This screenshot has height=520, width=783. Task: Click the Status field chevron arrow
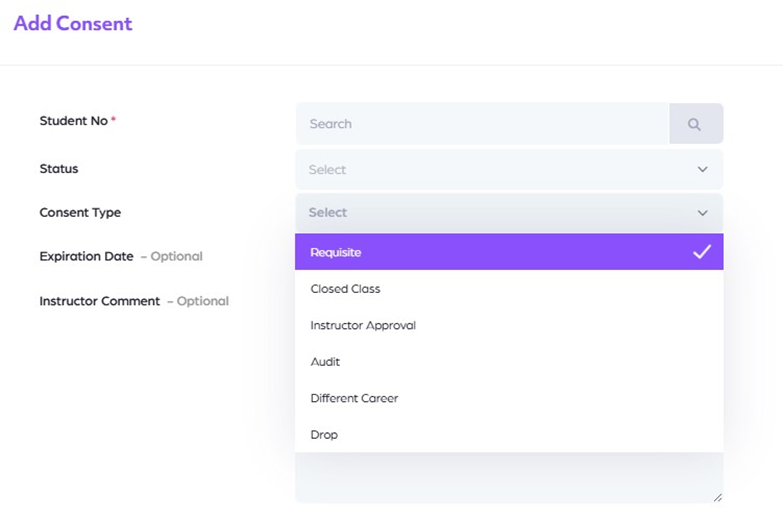(702, 170)
